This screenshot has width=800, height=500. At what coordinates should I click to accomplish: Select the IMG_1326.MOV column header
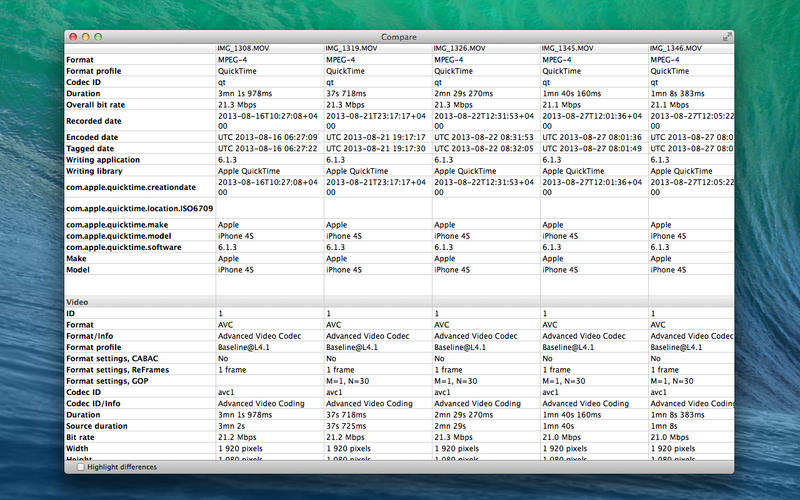(460, 48)
